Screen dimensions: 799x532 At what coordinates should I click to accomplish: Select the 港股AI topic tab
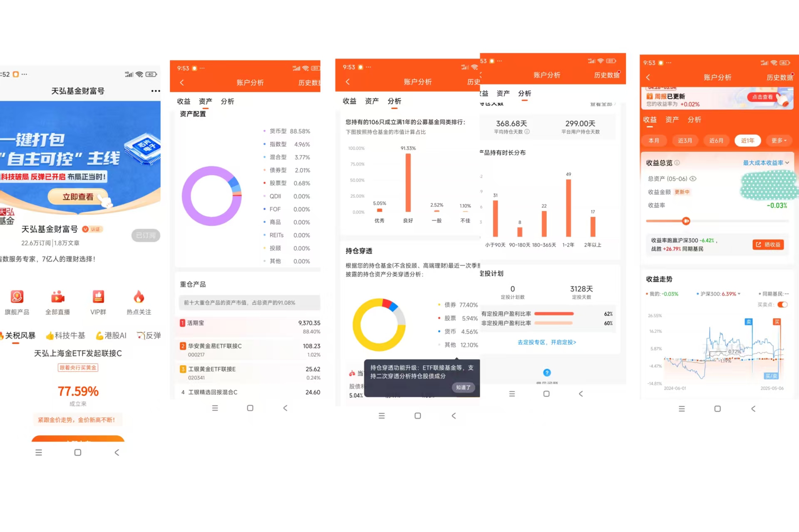point(111,335)
